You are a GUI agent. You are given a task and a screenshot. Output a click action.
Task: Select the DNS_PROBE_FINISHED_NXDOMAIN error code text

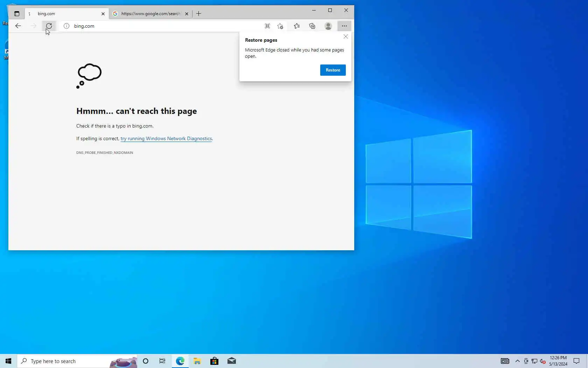pyautogui.click(x=105, y=153)
